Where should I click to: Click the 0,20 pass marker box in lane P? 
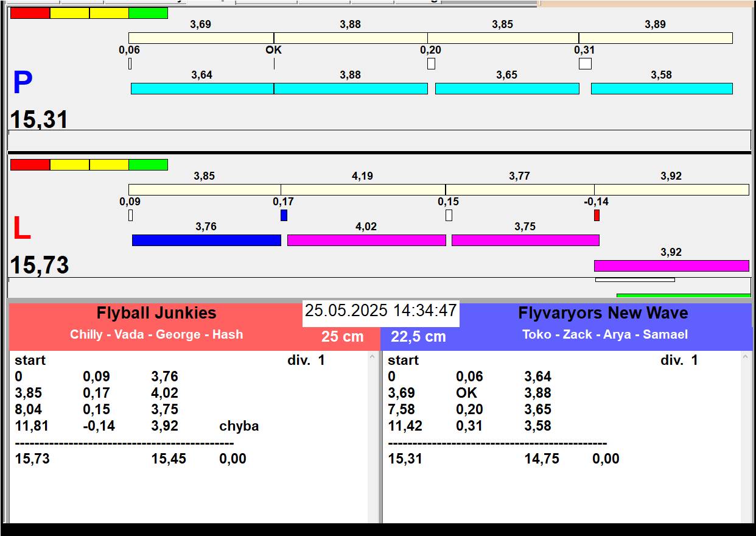coord(431,63)
